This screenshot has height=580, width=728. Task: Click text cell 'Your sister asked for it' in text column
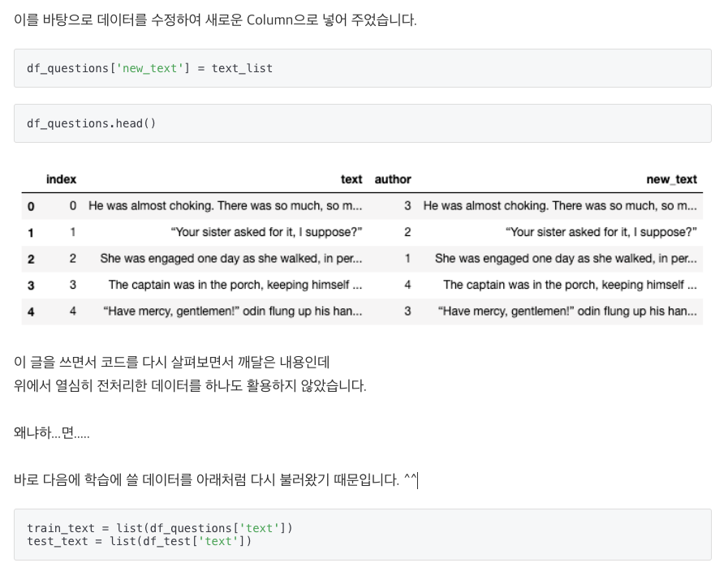coord(266,232)
